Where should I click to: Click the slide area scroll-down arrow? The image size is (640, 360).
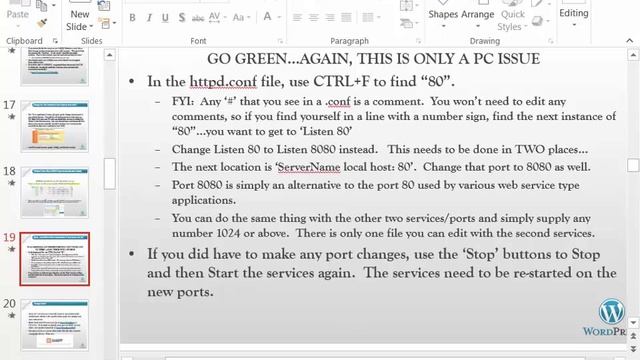tap(633, 322)
